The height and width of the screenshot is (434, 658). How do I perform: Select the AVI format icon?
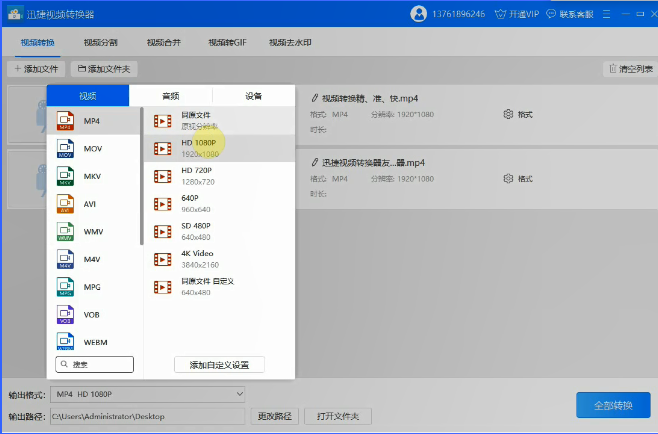(65, 204)
